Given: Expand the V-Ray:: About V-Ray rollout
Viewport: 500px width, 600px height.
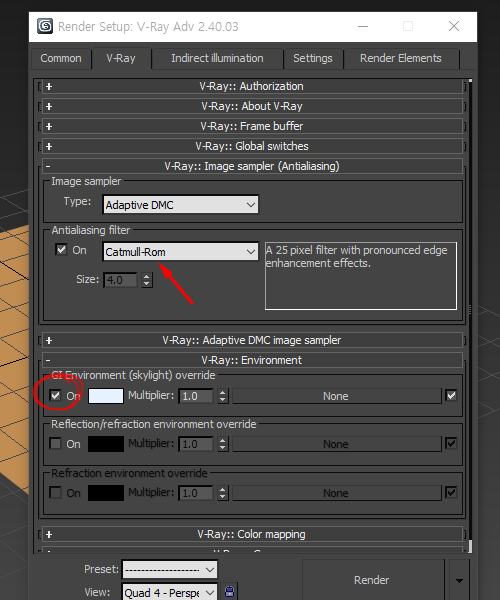Looking at the screenshot, I should [252, 106].
